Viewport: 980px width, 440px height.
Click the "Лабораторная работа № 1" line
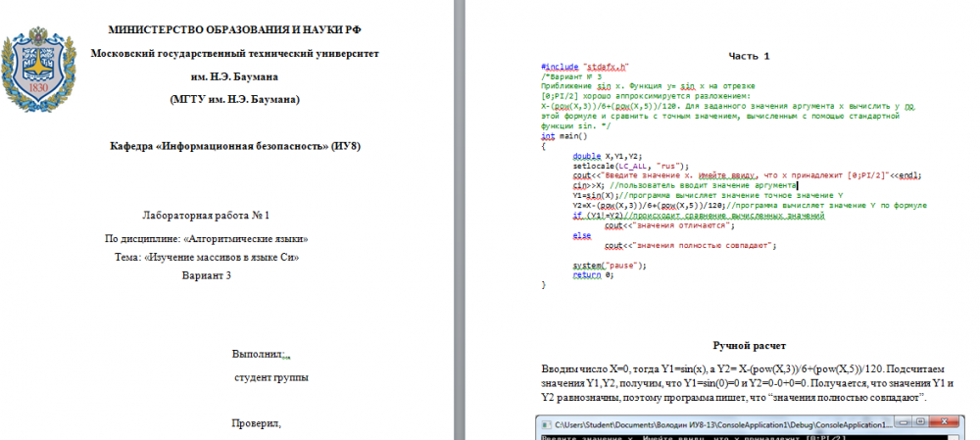(x=206, y=215)
